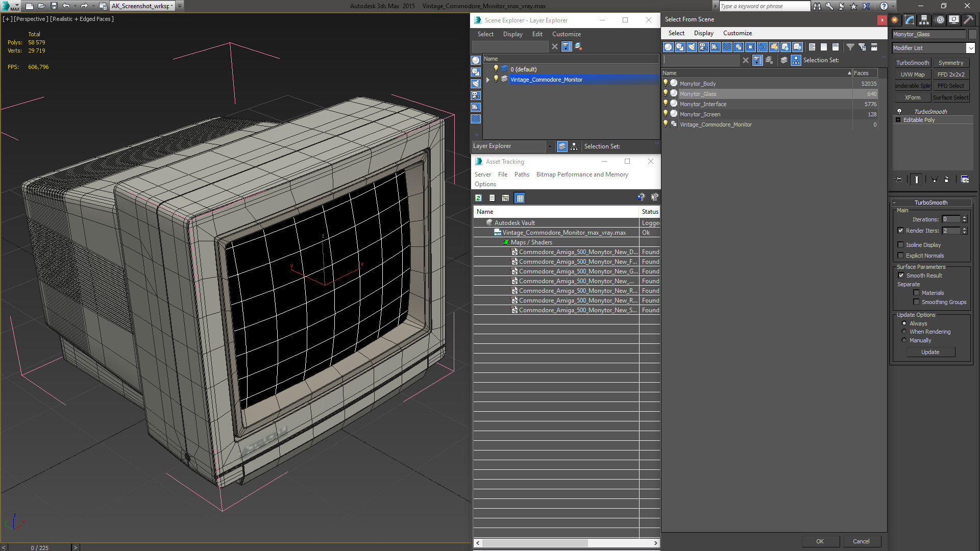Click Table View icon in Asset Tracking

click(520, 198)
